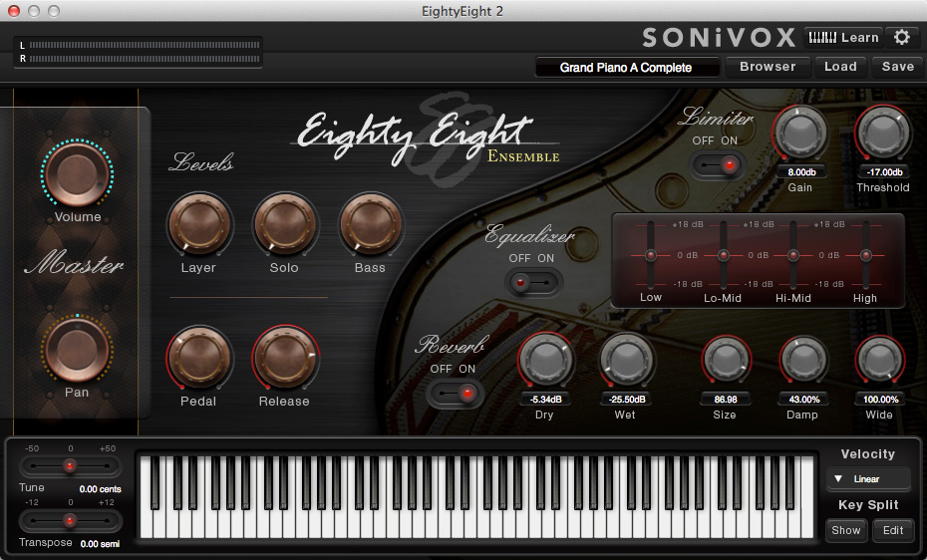Open the Velocity Linear dropdown
The image size is (927, 560).
click(x=868, y=479)
